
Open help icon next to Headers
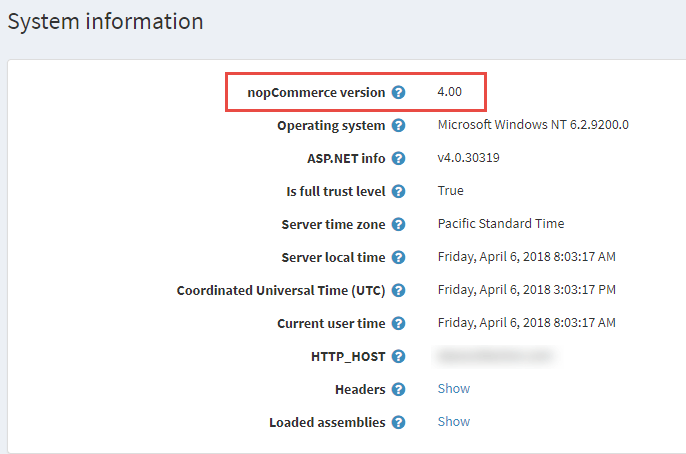(x=398, y=389)
